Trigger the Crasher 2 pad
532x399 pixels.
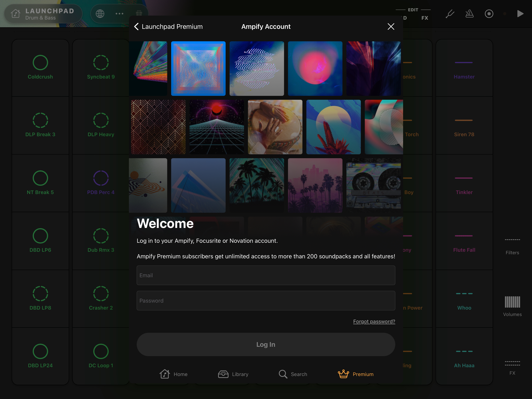pos(101,299)
